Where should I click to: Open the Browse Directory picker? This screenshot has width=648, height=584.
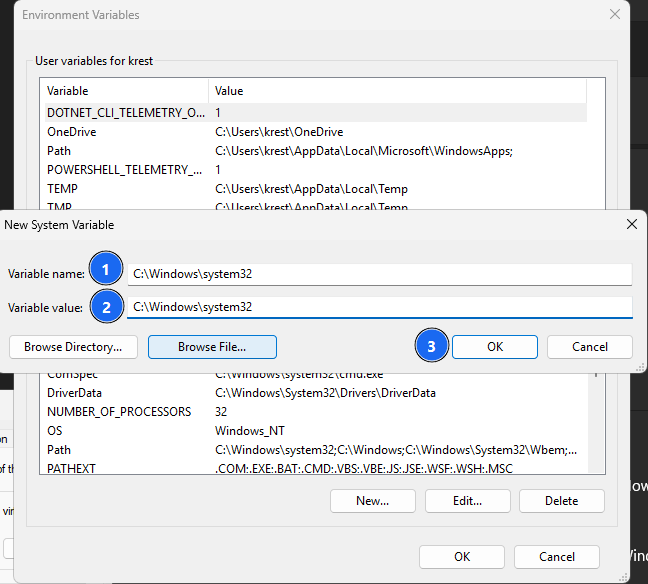(73, 347)
